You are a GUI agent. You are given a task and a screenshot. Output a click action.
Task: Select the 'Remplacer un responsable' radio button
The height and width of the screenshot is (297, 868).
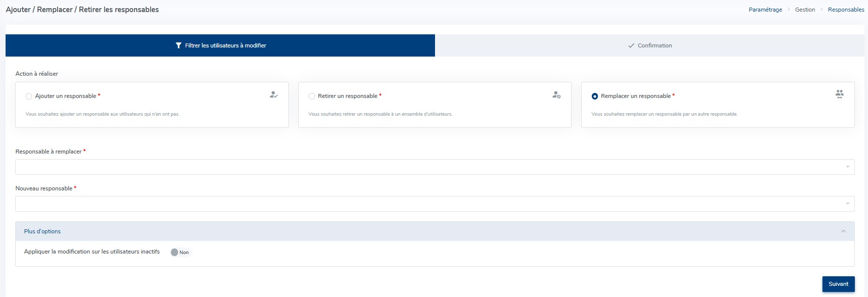point(595,96)
